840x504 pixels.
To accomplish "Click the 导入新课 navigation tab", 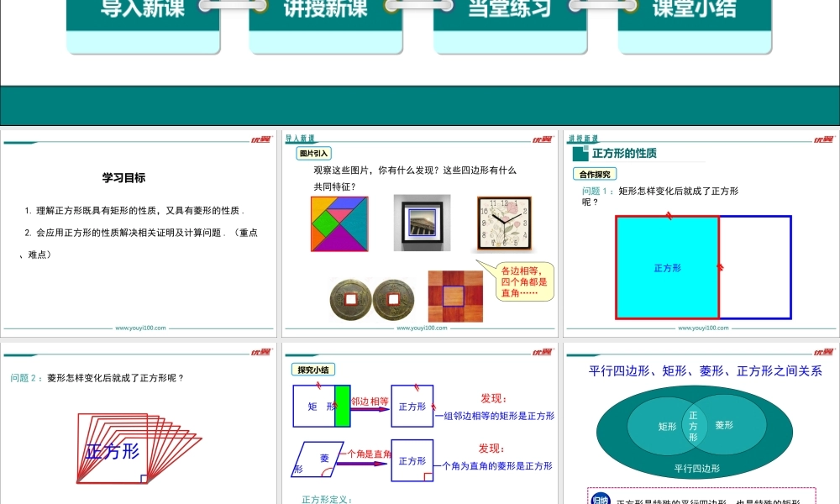I will (x=143, y=10).
